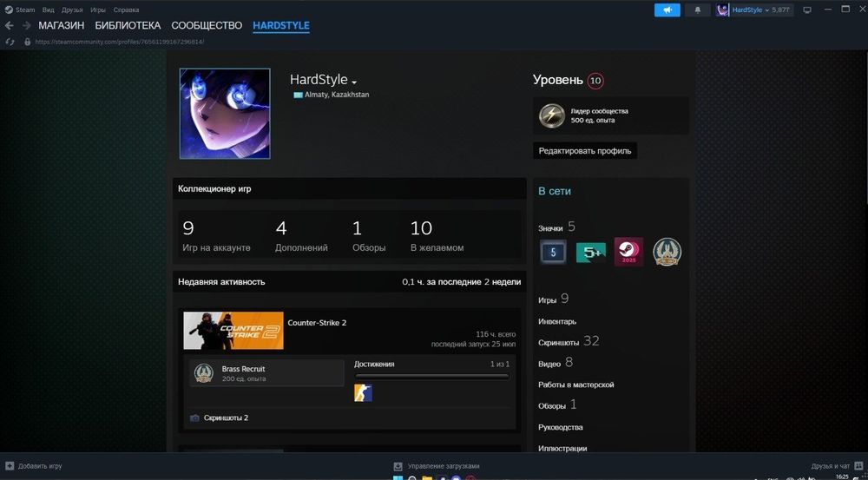Click 9 Игр на аккаунте stat
Viewport: 868px width, 480px height.
coord(216,237)
